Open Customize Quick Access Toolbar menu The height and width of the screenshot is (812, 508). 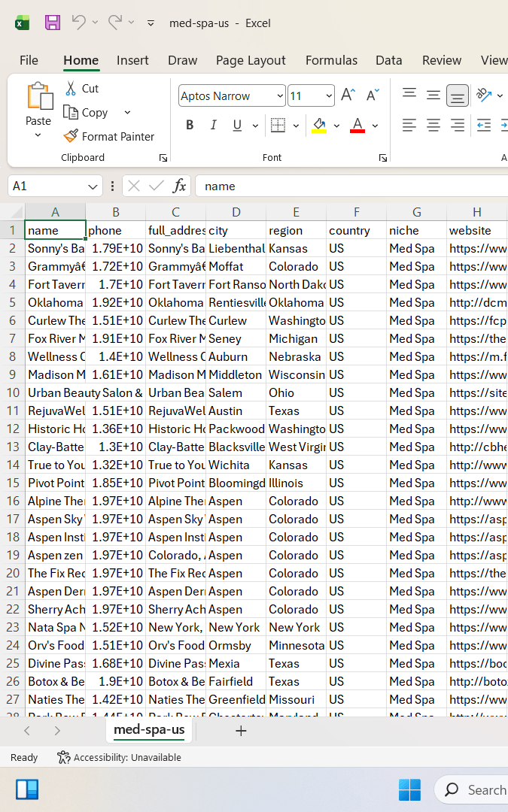151,23
